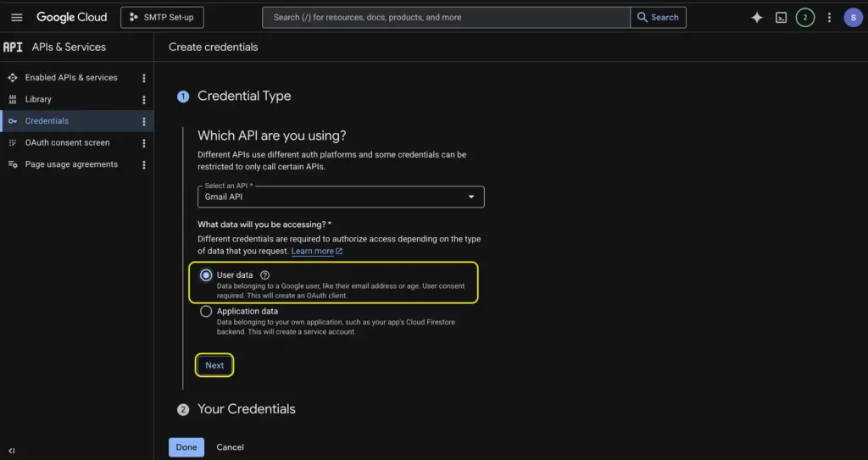Focus the resources search field
Screen dimensions: 868x460
[446, 17]
